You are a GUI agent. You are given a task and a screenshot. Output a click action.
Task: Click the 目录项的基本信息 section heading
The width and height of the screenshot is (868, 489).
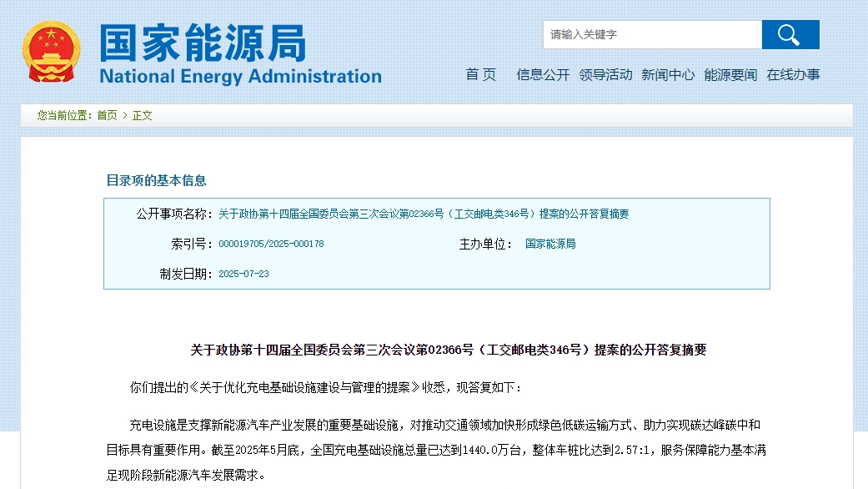[x=156, y=180]
